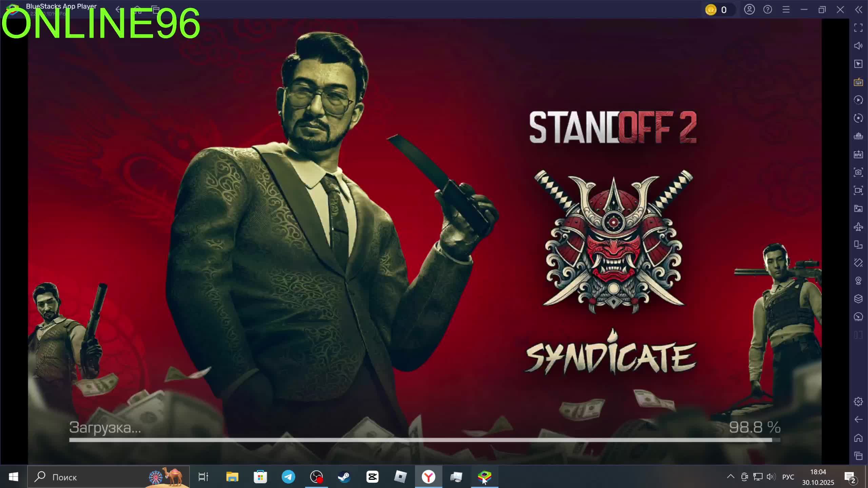Collapse the sidebar with double chevron
This screenshot has width=868, height=488.
click(x=858, y=10)
